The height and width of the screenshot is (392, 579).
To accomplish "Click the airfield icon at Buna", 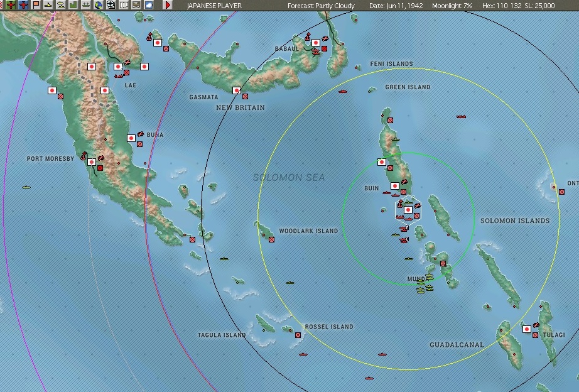I will point(140,134).
